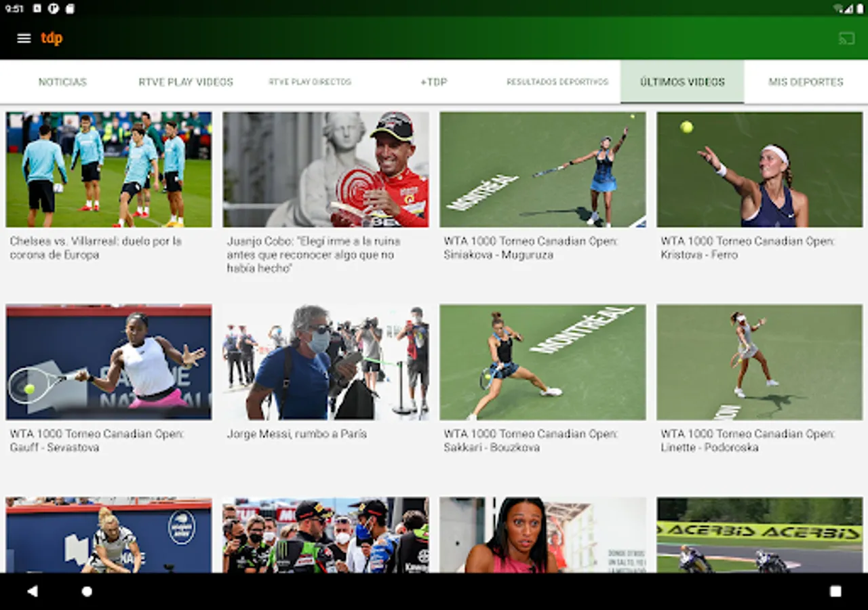The image size is (868, 610).
Task: Play the Linette - Podoroska match thumbnail
Action: pyautogui.click(x=759, y=362)
